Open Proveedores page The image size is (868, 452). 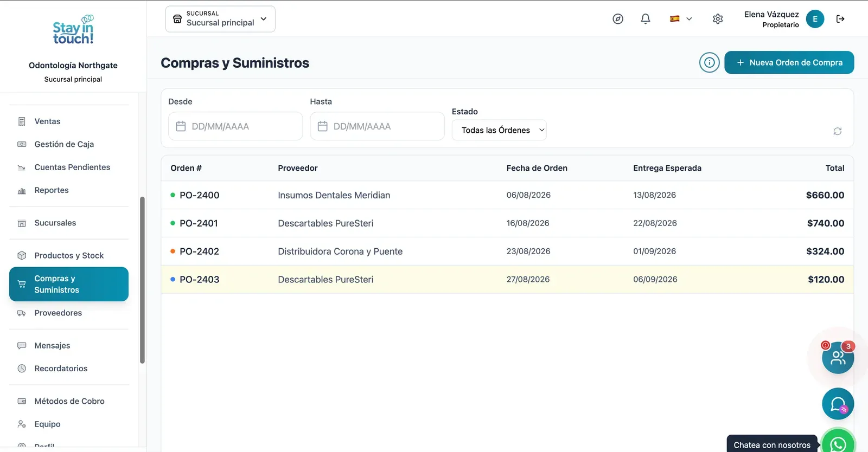pyautogui.click(x=69, y=313)
